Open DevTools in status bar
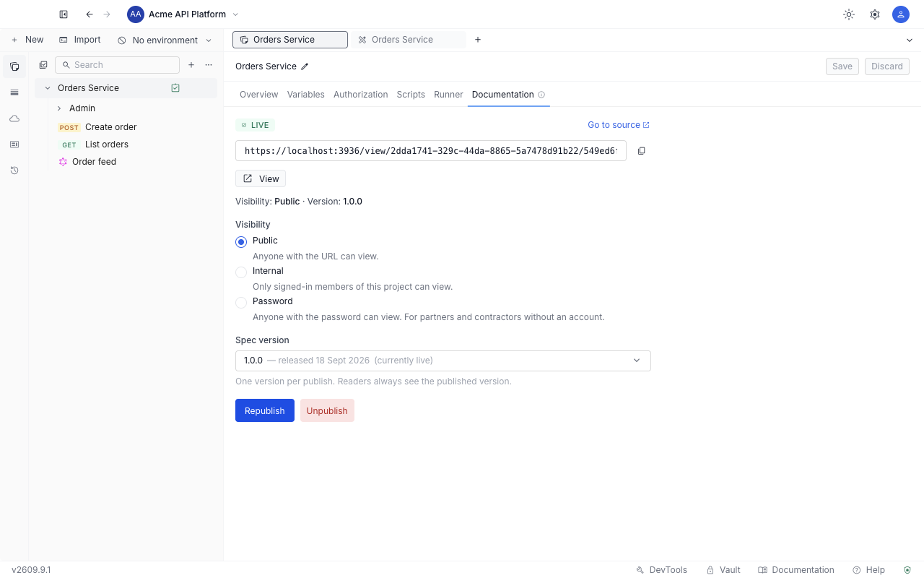The width and height of the screenshot is (924, 578). tap(661, 570)
